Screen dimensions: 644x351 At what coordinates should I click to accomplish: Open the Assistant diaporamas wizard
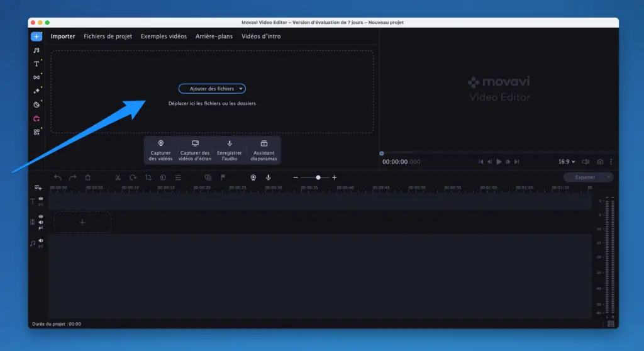(x=264, y=150)
